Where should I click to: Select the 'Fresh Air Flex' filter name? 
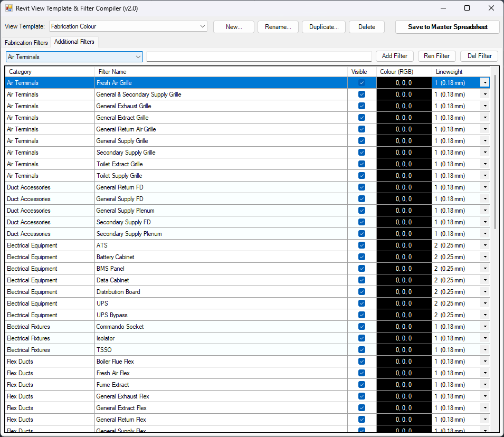pos(113,373)
